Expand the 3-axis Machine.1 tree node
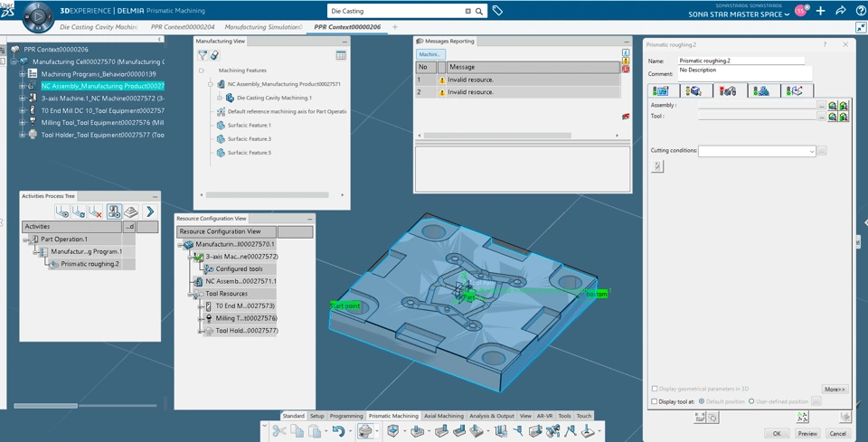 [x=22, y=98]
